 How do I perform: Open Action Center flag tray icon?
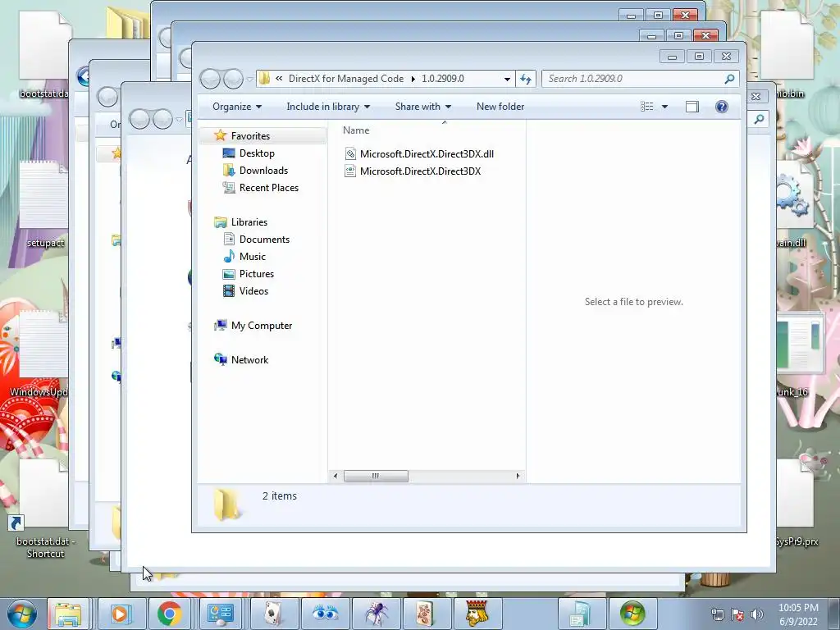[737, 614]
